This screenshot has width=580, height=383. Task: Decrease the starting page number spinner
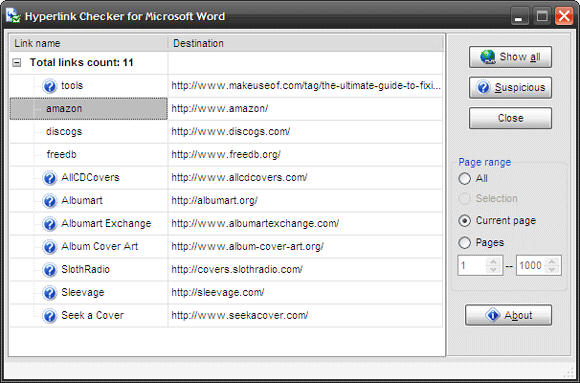click(493, 270)
